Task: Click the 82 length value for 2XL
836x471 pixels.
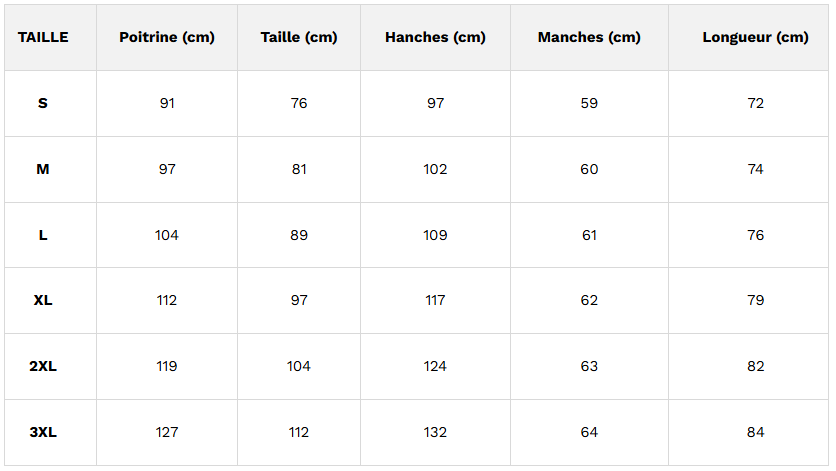Action: (x=755, y=366)
